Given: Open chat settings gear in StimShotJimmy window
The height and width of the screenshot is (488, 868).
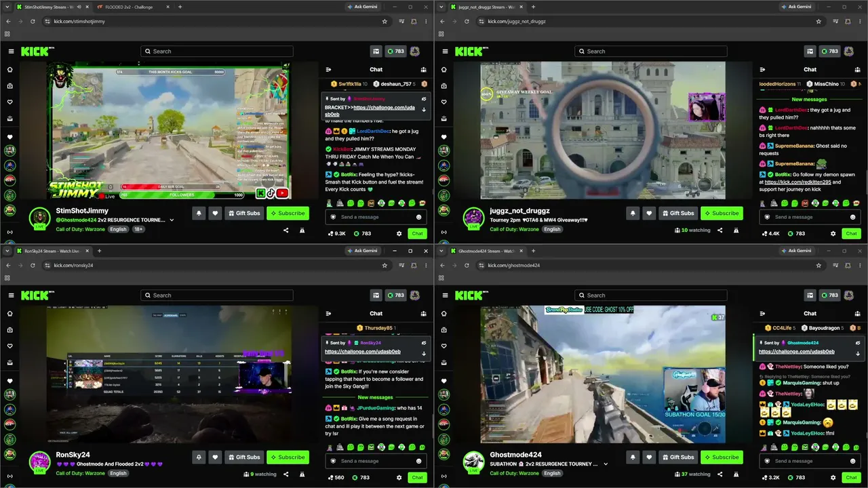Looking at the screenshot, I should click(399, 234).
